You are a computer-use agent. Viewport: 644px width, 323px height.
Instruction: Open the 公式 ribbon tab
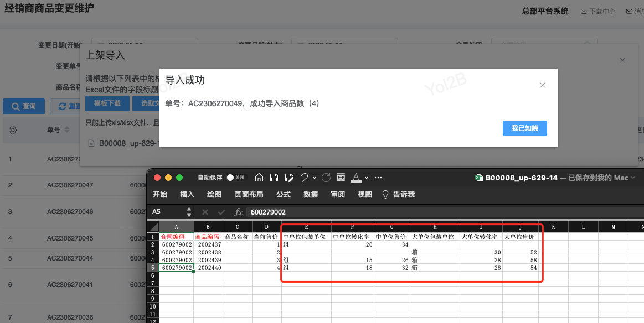[x=284, y=194]
